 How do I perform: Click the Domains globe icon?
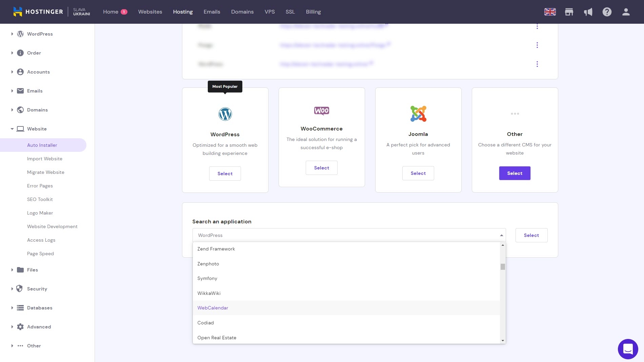(20, 110)
